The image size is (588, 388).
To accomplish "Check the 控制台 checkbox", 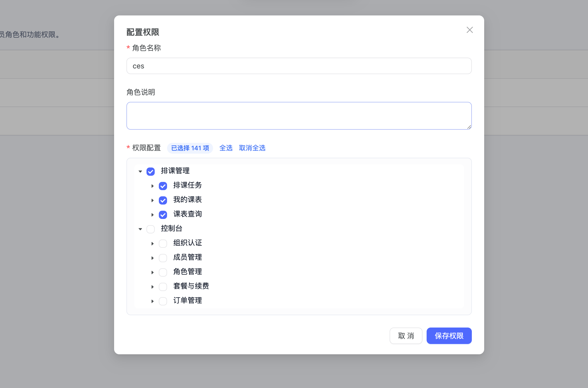I will 151,229.
